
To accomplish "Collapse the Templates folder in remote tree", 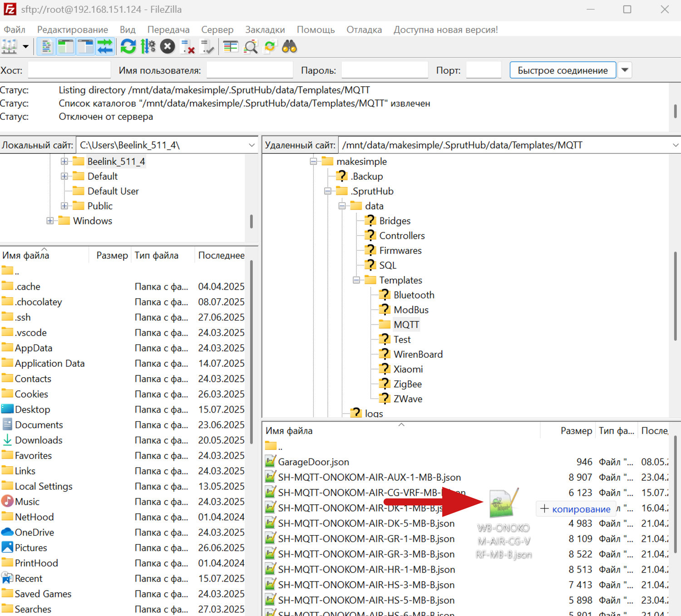I will [356, 280].
